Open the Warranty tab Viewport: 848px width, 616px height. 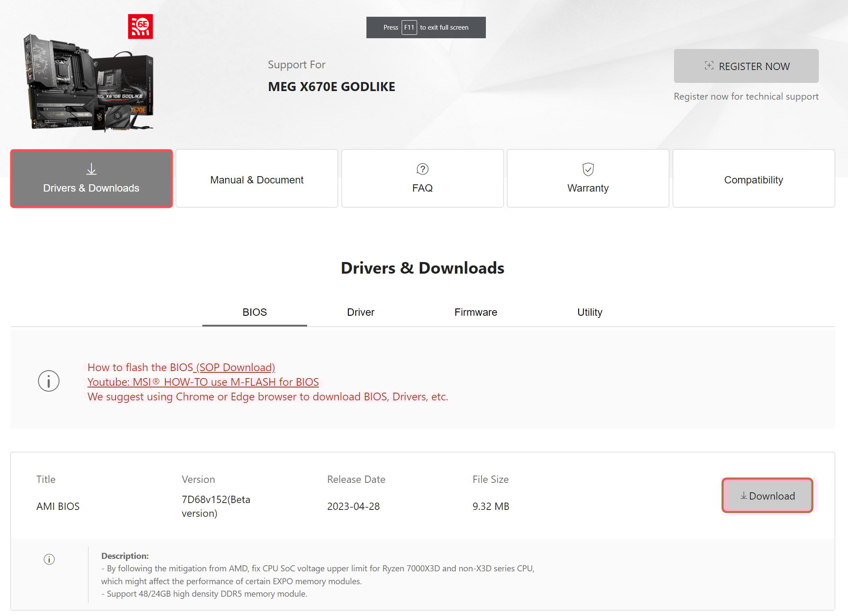click(x=588, y=179)
